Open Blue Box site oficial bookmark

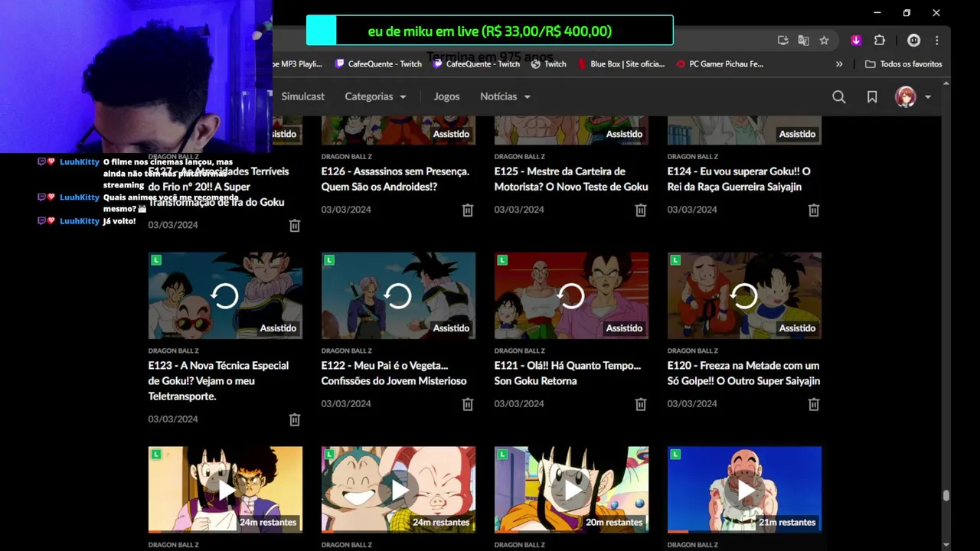click(x=621, y=64)
